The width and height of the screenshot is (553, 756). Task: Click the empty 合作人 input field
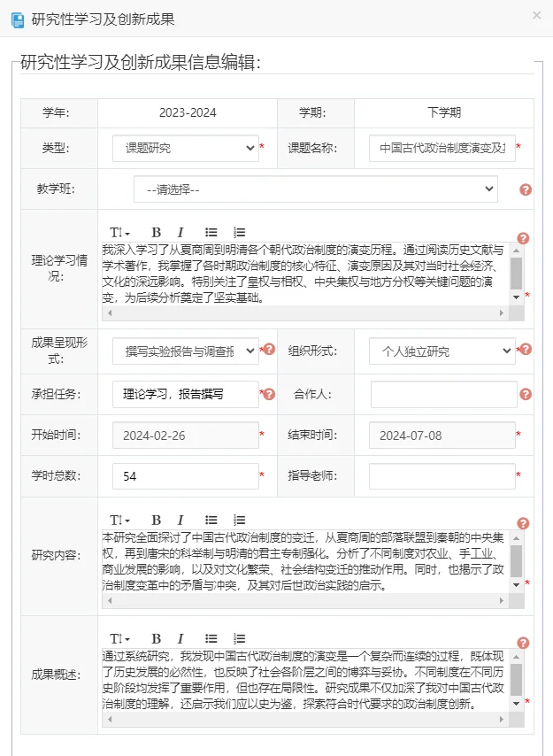pos(443,395)
